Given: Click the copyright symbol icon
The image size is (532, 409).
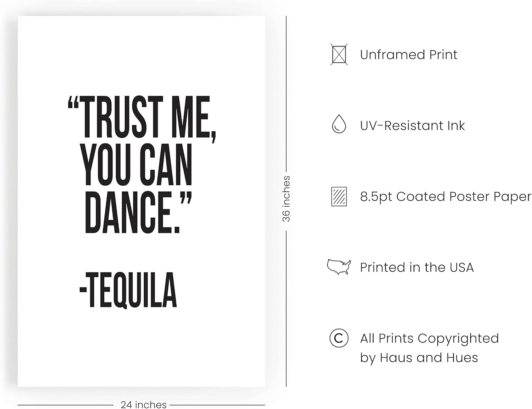Looking at the screenshot, I should click(339, 338).
